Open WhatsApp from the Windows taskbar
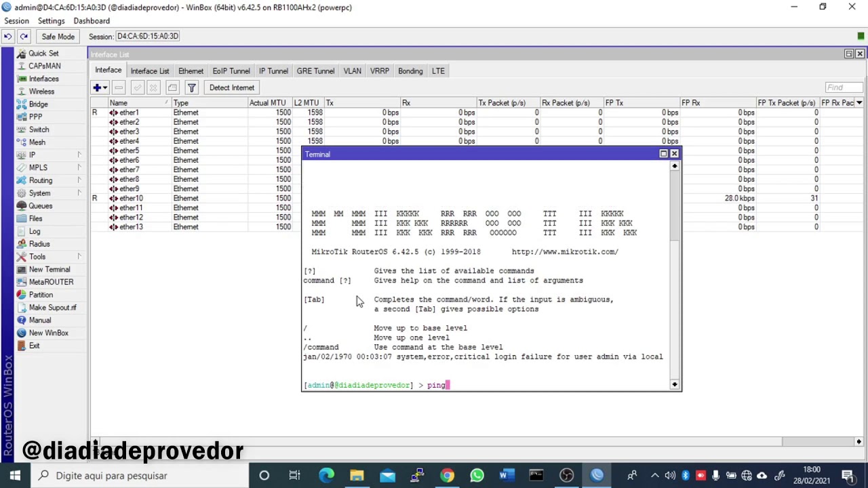 477,475
